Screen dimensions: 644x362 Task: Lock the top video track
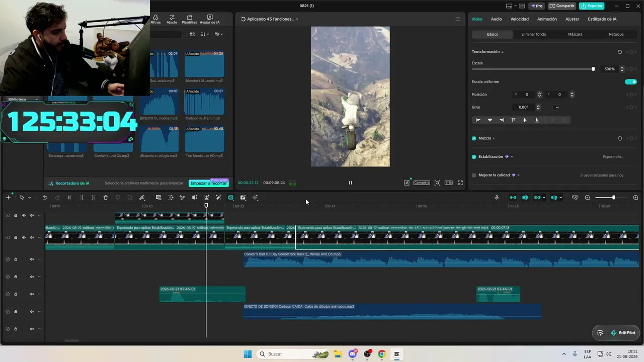click(16, 216)
